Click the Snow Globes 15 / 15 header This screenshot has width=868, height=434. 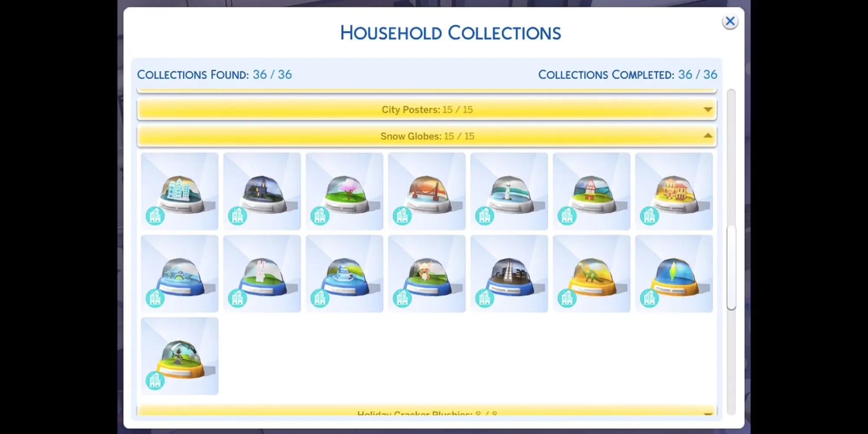(x=427, y=136)
